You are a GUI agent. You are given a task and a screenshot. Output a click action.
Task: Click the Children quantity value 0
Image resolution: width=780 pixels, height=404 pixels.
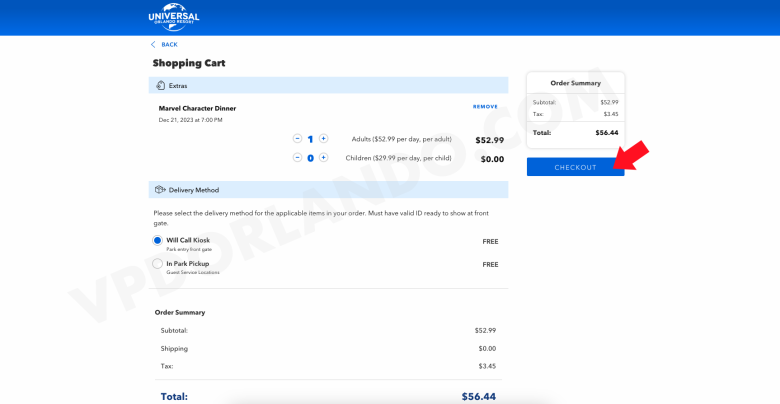tap(310, 159)
